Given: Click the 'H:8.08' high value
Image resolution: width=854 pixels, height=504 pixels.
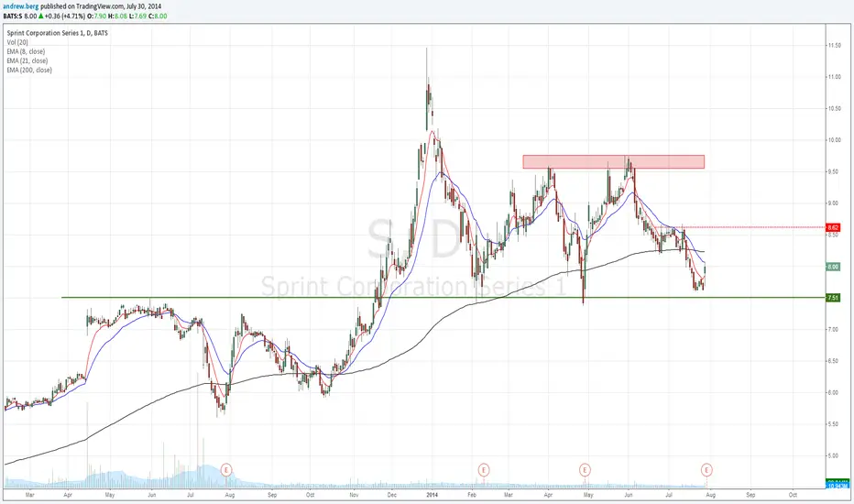Looking at the screenshot, I should point(117,16).
